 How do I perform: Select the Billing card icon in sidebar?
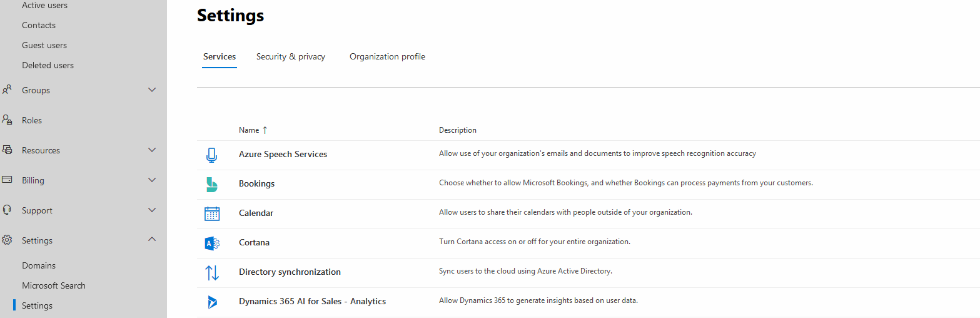[8, 180]
